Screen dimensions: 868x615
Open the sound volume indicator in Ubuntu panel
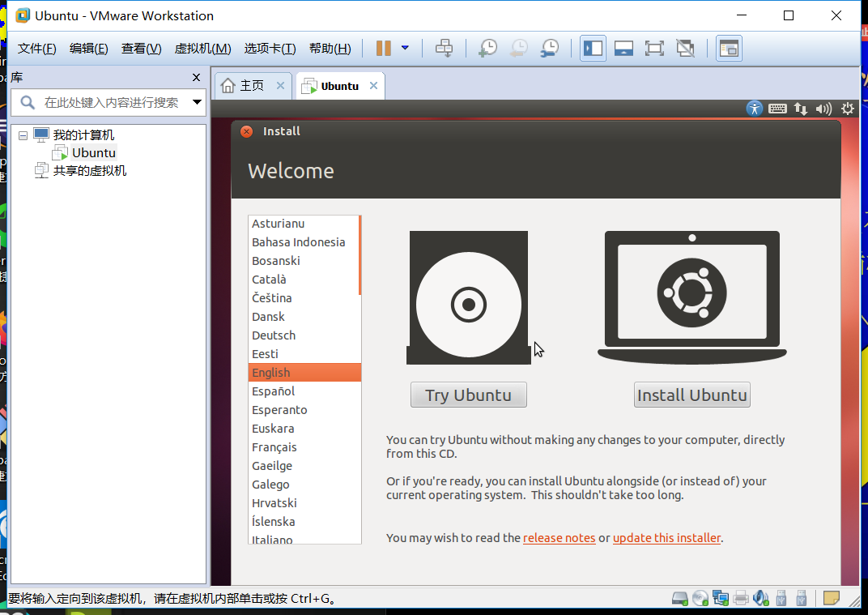pyautogui.click(x=823, y=109)
